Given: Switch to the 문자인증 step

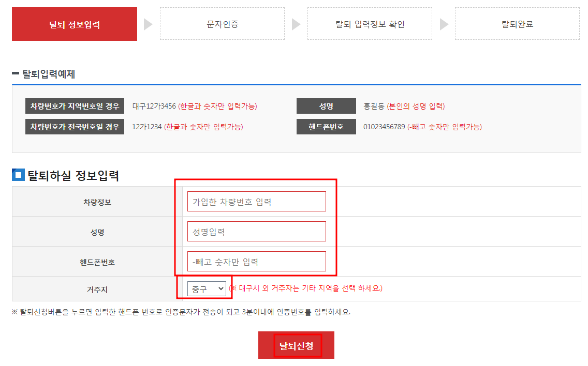Looking at the screenshot, I should (x=222, y=24).
